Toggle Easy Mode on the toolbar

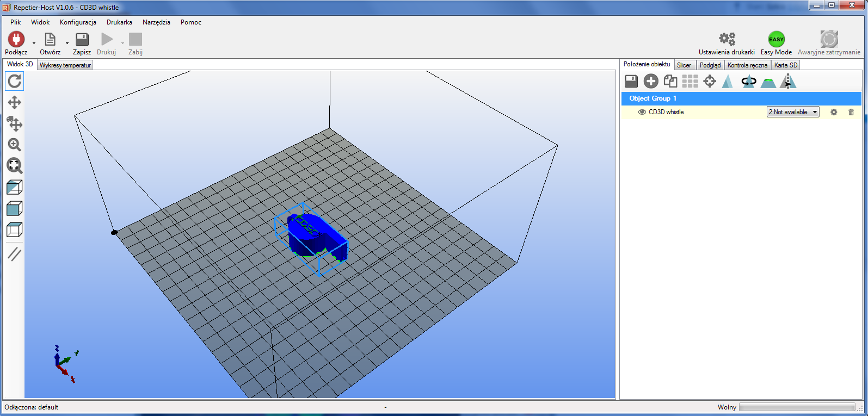776,44
